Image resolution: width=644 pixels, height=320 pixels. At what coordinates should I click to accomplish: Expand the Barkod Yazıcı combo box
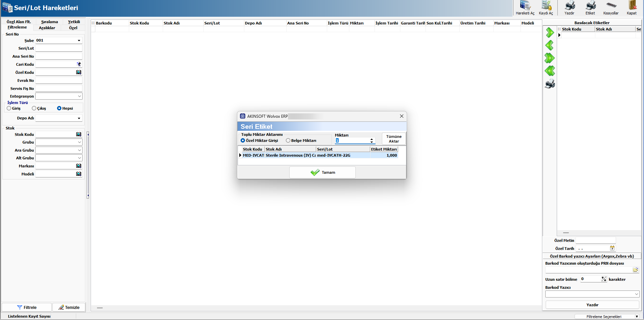click(x=636, y=294)
